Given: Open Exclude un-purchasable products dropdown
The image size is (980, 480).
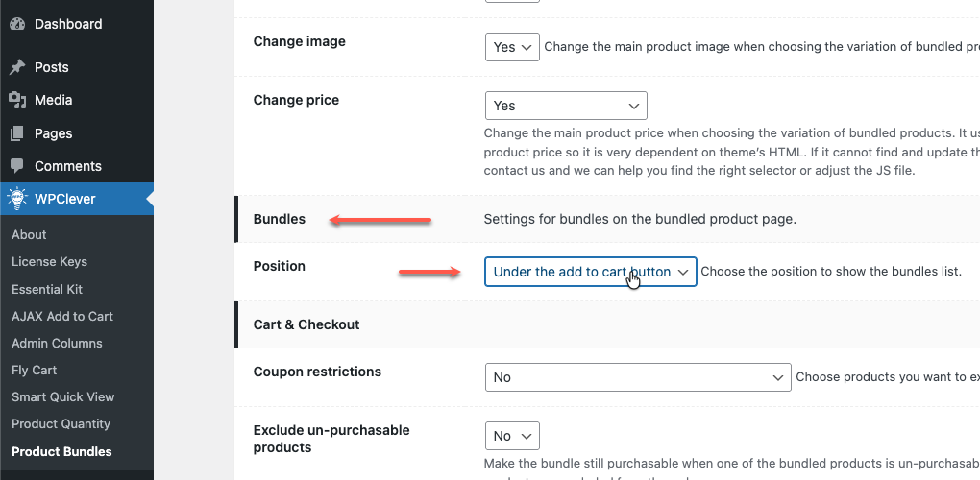Looking at the screenshot, I should coord(512,436).
